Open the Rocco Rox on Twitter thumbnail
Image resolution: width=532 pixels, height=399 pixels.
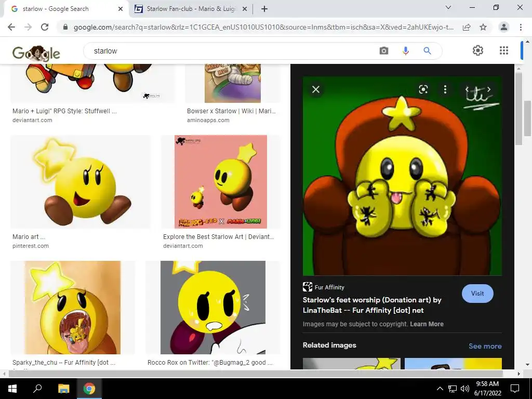coord(212,308)
